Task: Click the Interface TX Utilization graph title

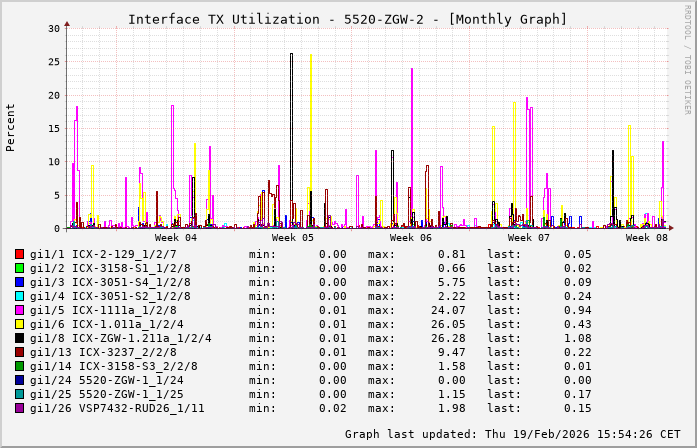Action: click(x=347, y=19)
